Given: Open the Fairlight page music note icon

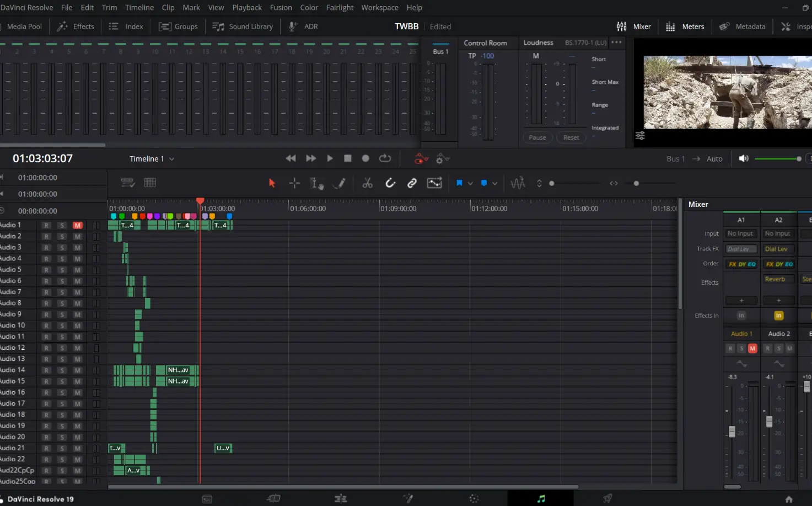Looking at the screenshot, I should click(541, 499).
